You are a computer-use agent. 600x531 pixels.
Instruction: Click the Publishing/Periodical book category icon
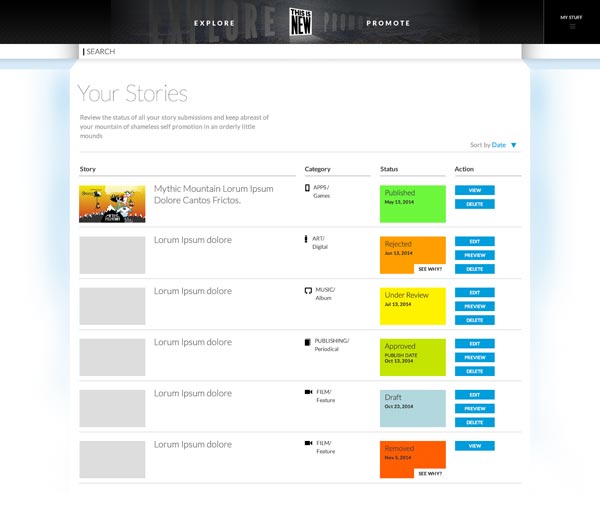[308, 342]
